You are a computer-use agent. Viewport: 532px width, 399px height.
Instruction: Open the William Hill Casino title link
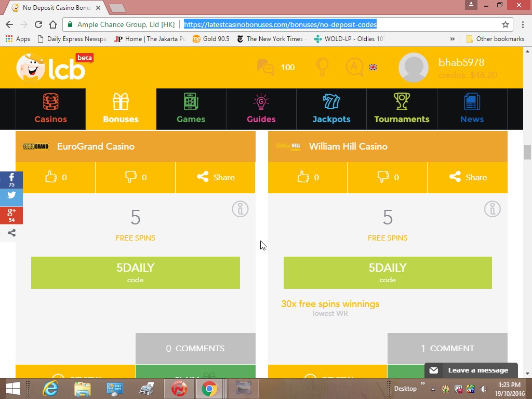tap(349, 147)
